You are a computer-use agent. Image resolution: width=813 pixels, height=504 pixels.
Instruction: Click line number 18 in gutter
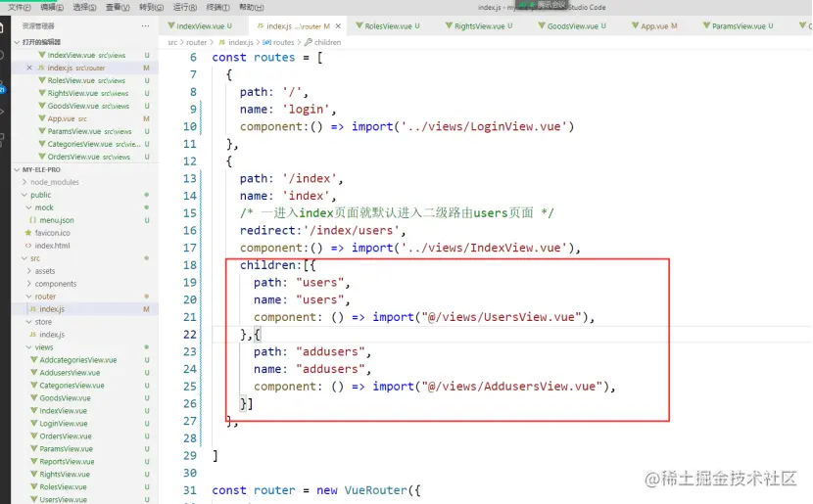[190, 265]
